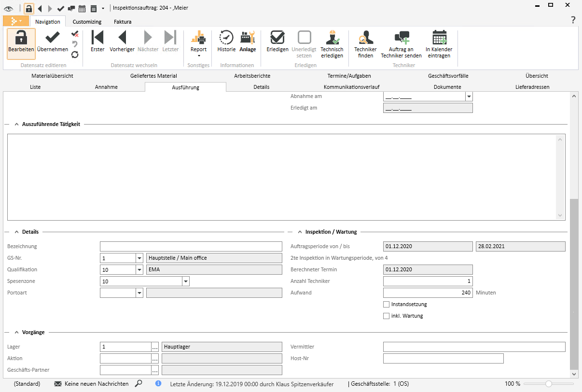Click into the Bezeichnung input field

pos(191,247)
